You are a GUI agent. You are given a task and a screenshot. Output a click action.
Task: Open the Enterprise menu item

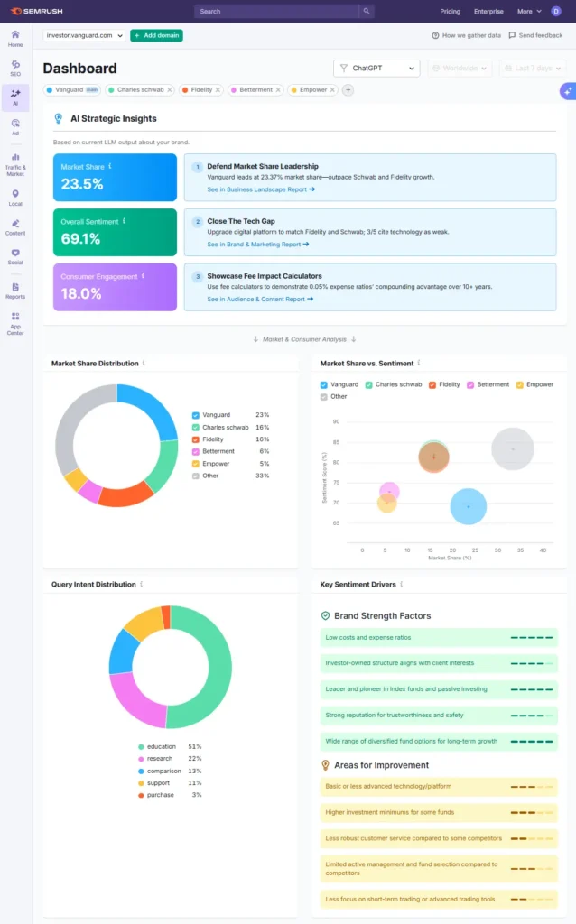488,11
